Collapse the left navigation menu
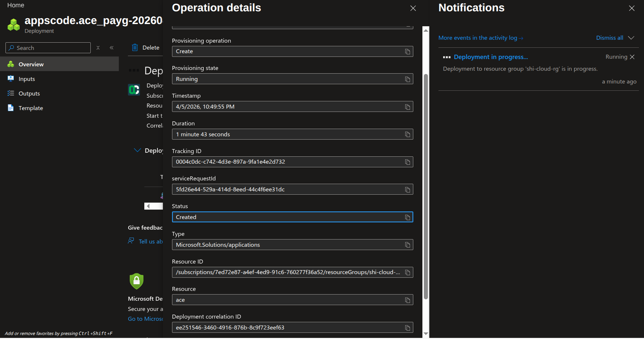 pos(112,48)
